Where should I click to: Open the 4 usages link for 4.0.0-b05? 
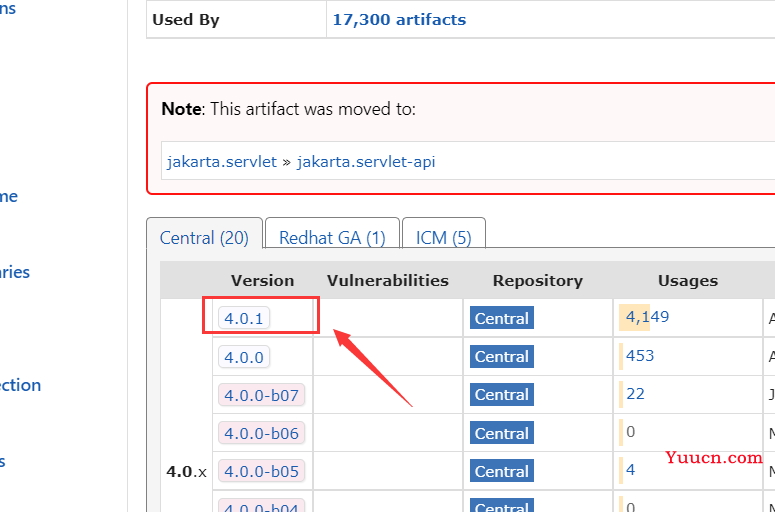point(630,469)
